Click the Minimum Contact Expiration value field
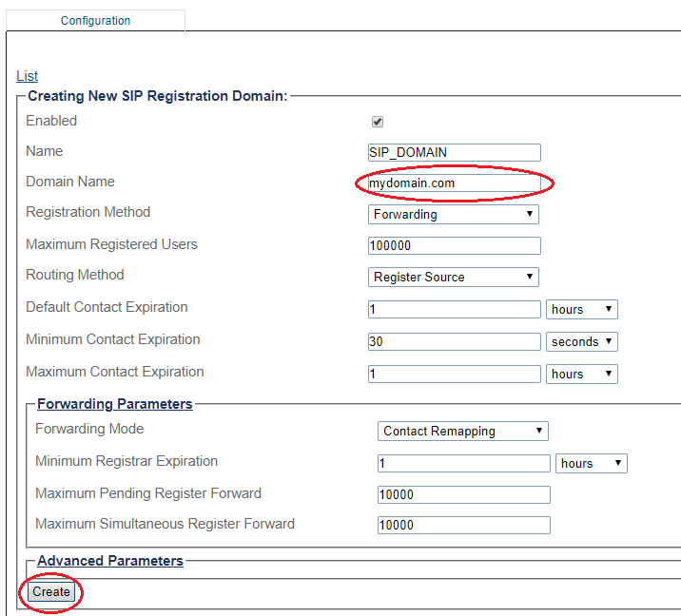 pos(454,342)
